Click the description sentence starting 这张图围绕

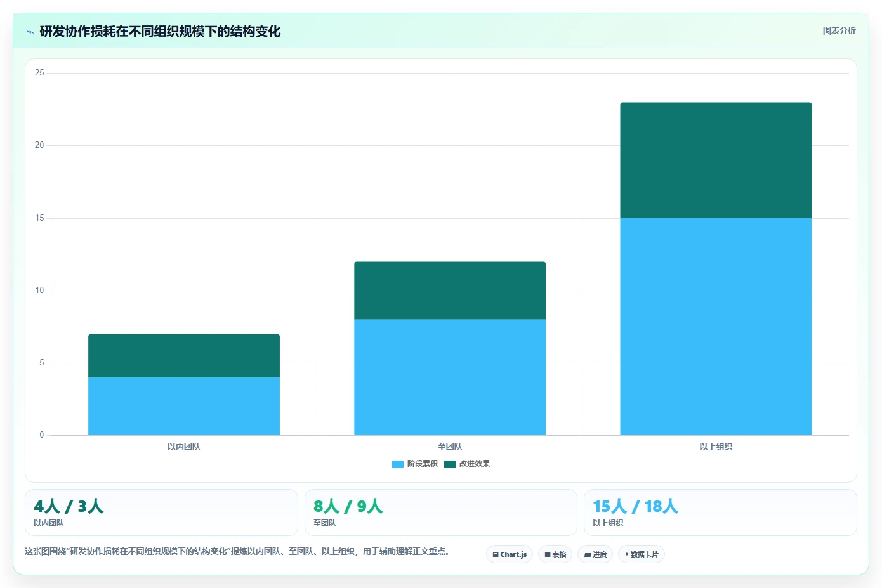tap(237, 552)
